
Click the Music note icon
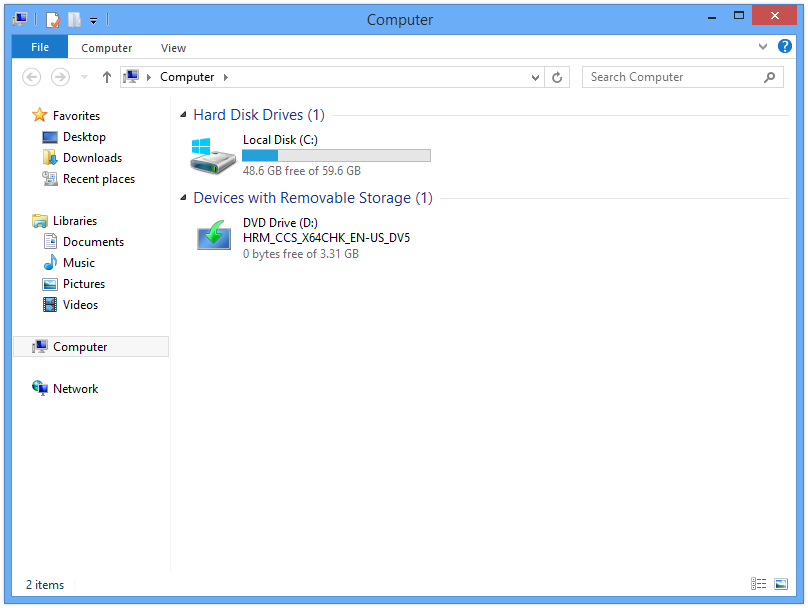tap(50, 262)
